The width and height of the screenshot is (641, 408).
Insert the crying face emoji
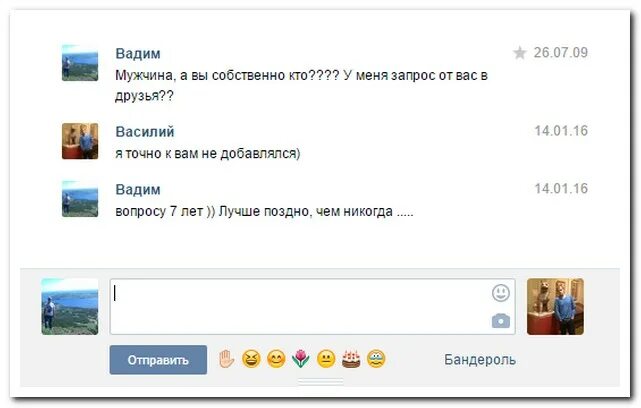tap(376, 359)
